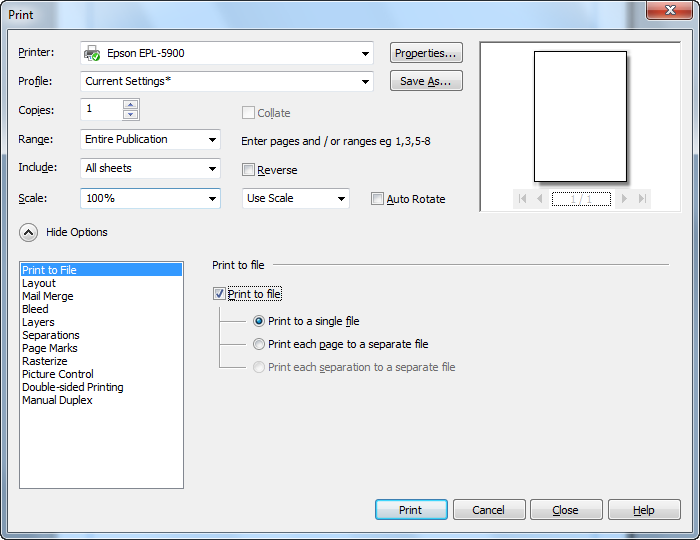700x540 pixels.
Task: Enable the Reverse checkbox
Action: [x=248, y=170]
